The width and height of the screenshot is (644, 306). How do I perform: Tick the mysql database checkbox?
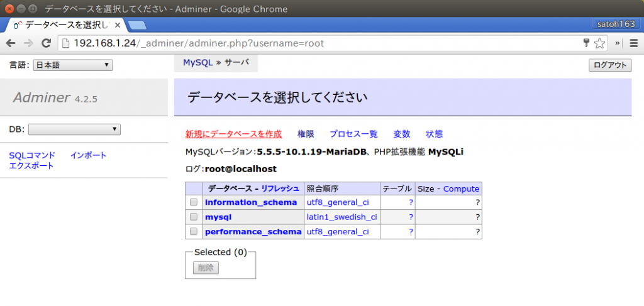194,217
